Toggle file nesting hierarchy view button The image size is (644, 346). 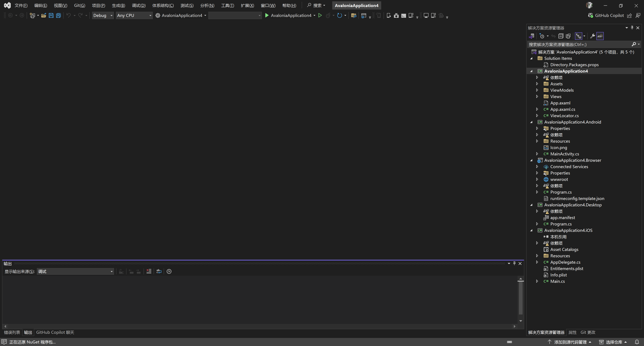click(x=578, y=36)
